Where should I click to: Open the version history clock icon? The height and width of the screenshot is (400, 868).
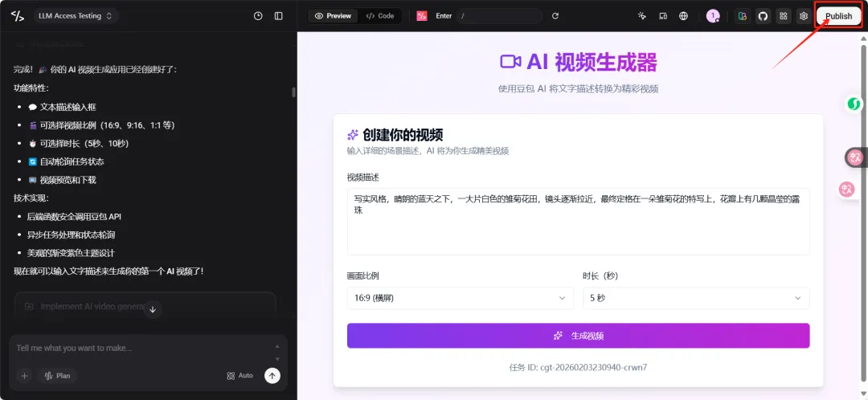(258, 16)
